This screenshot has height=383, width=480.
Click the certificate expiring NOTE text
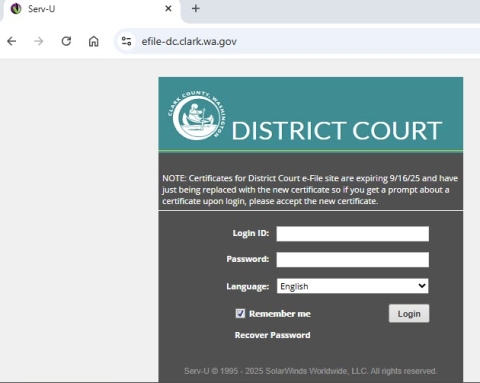[310, 190]
